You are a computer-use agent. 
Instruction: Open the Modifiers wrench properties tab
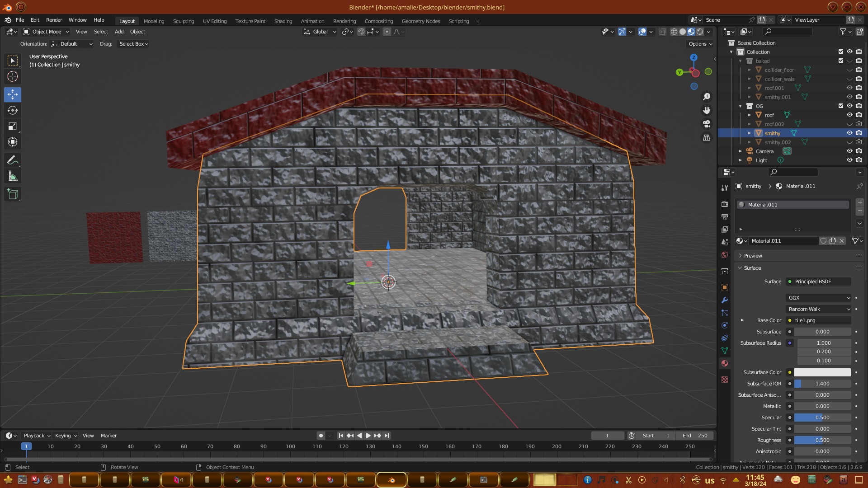click(725, 300)
